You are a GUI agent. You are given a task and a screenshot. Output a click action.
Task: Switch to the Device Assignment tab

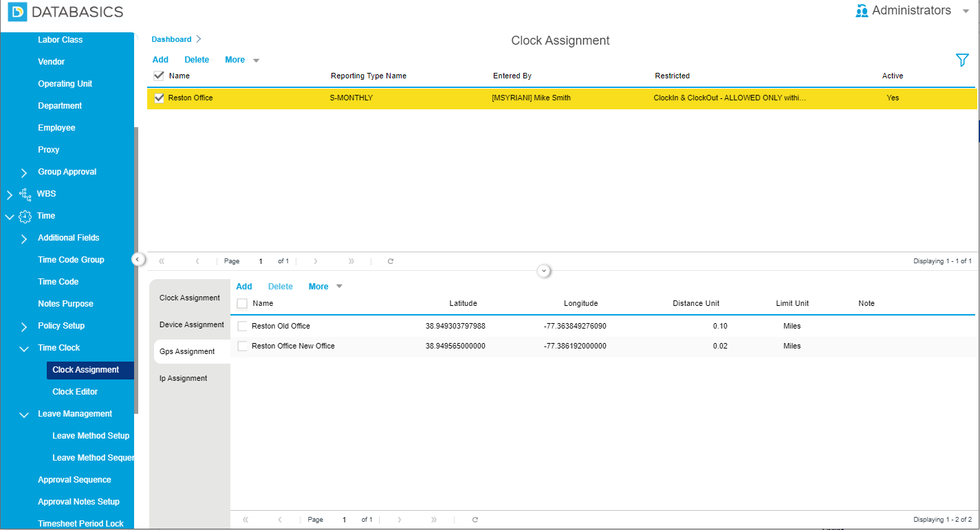point(190,324)
